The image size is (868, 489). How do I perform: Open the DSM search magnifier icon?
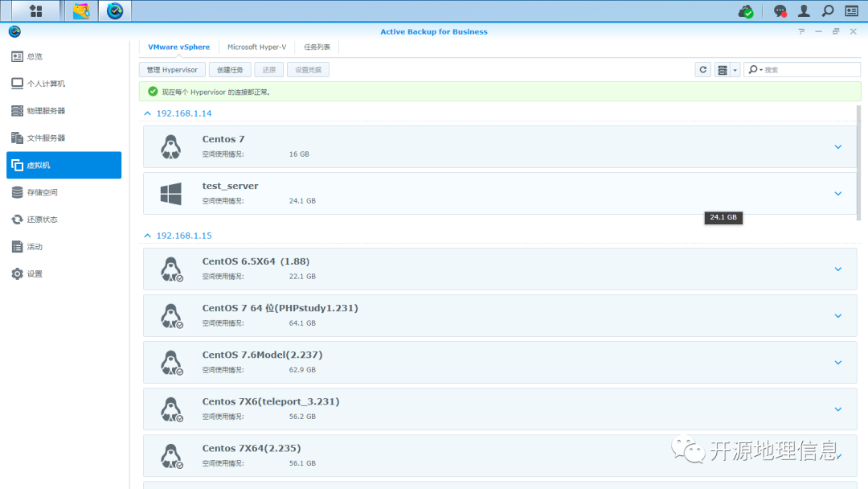(x=828, y=10)
